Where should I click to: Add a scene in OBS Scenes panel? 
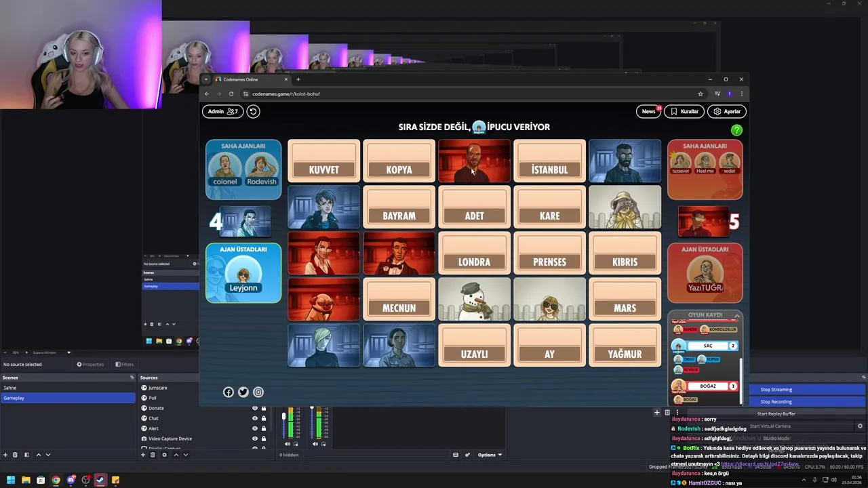(x=5, y=455)
